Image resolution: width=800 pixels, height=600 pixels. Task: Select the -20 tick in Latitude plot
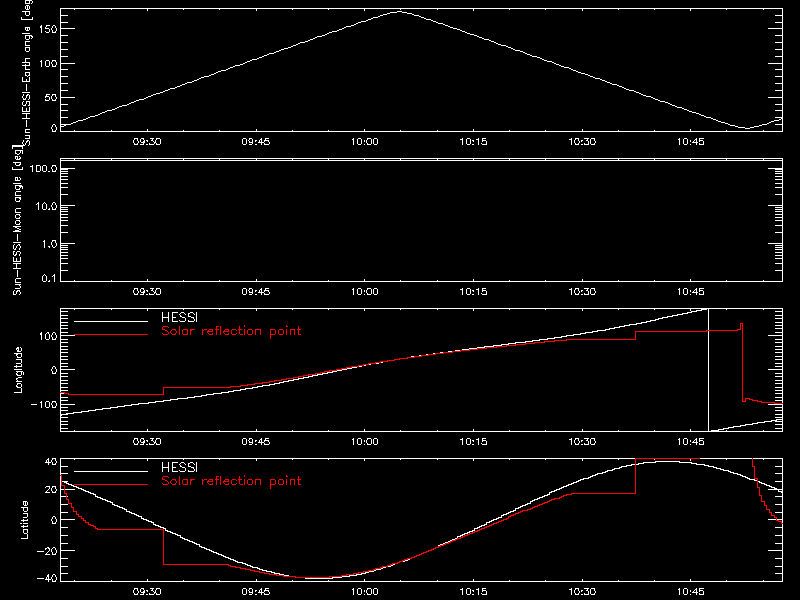point(47,551)
